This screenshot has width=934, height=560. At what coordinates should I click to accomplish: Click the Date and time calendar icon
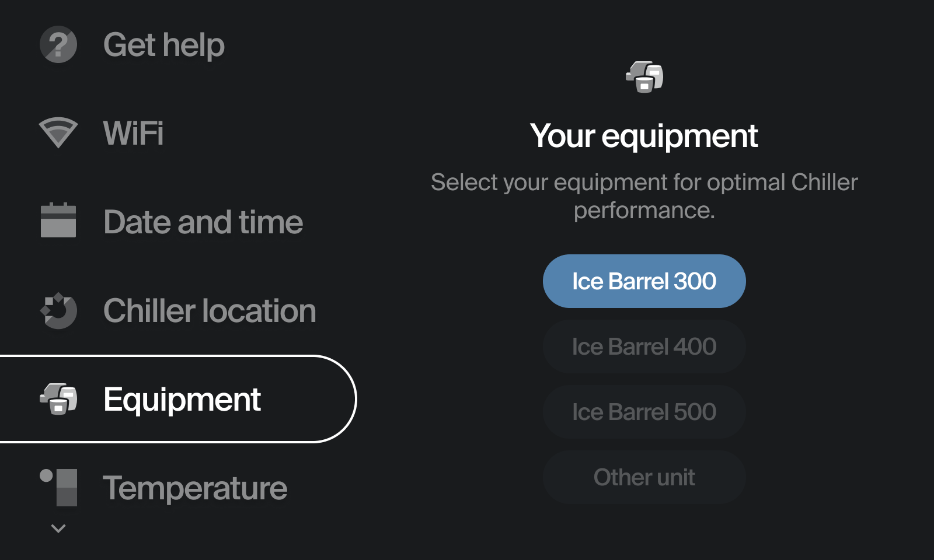[58, 220]
